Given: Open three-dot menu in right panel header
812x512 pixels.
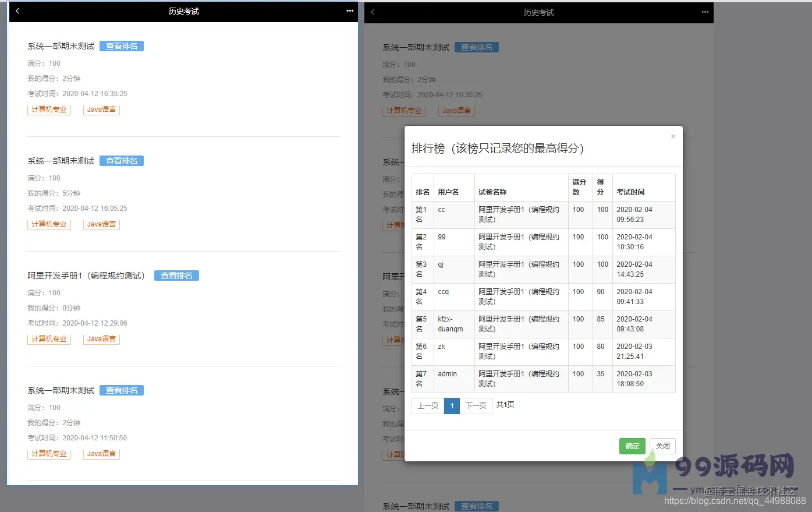Looking at the screenshot, I should pyautogui.click(x=705, y=12).
